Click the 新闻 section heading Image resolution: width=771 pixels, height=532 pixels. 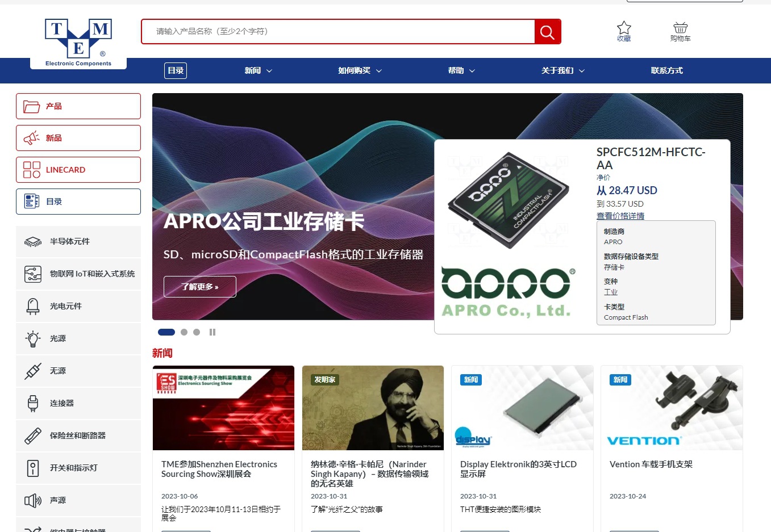click(x=162, y=353)
